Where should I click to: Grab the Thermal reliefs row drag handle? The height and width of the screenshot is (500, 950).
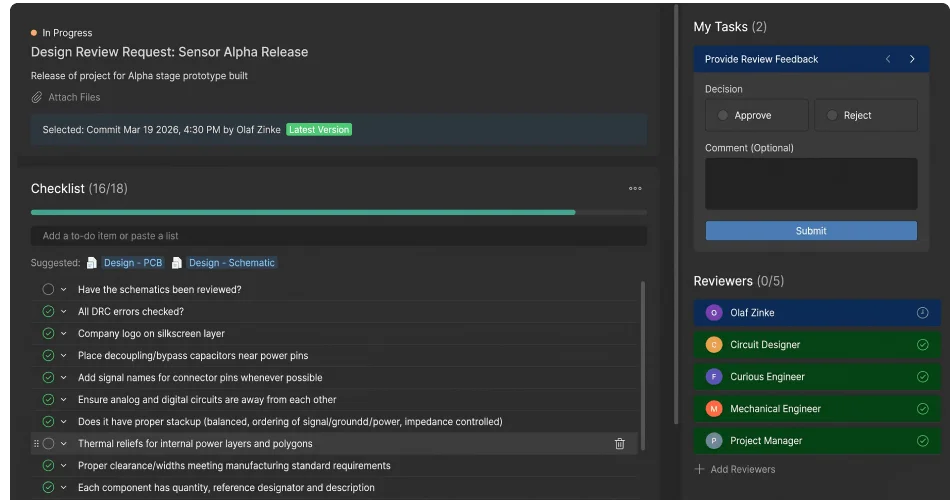click(36, 444)
